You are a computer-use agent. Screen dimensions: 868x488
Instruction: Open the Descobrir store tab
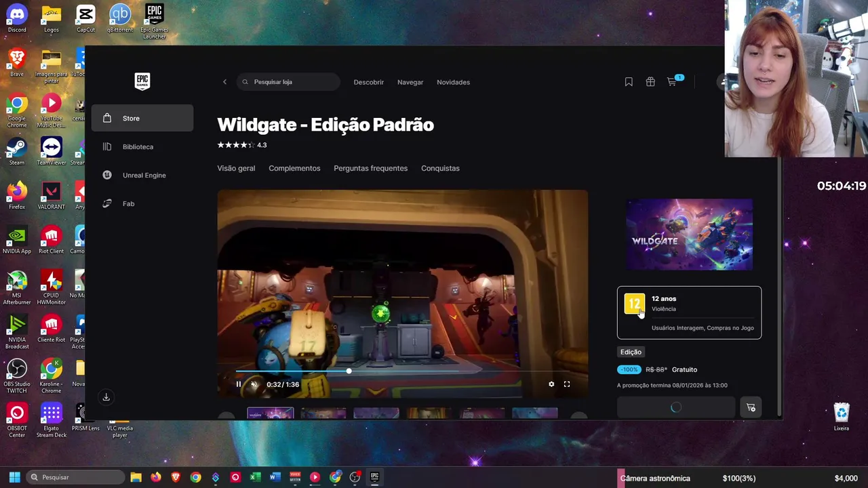(369, 82)
